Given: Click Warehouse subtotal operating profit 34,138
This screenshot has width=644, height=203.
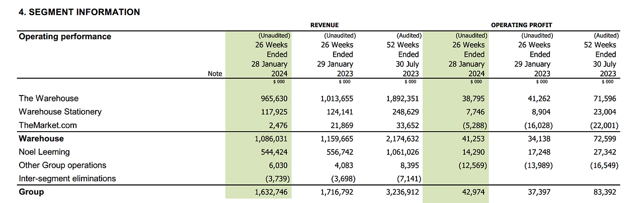Looking at the screenshot, I should (539, 139).
